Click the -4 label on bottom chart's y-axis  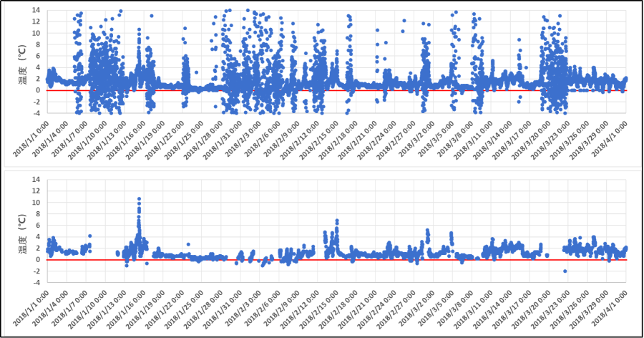[x=36, y=283]
